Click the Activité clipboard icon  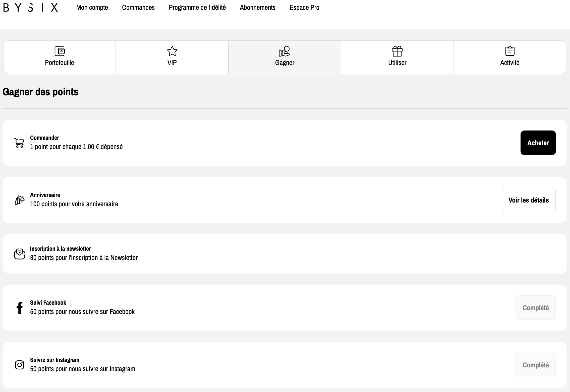[x=509, y=51]
